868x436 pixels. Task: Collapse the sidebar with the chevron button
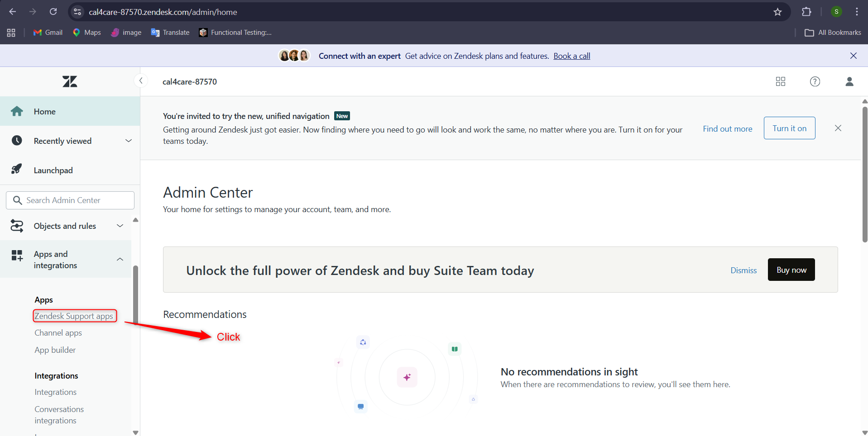(141, 81)
